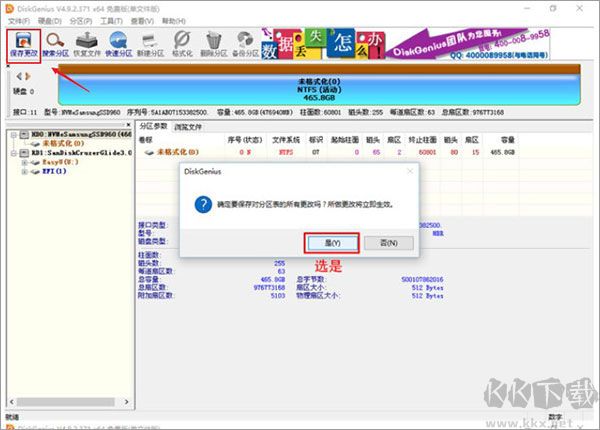Click drive icon in 未格式化(0) table row
Screen dimensions: 600x430
tap(149, 152)
